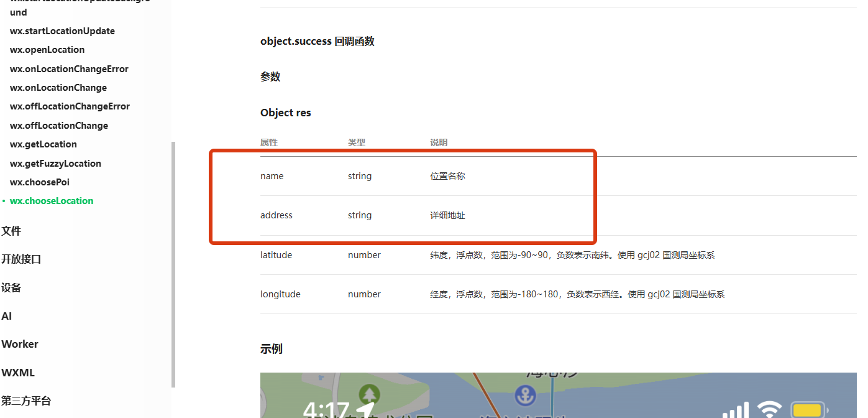
Task: Click the sidebar vertical scrollbar
Action: point(173,264)
